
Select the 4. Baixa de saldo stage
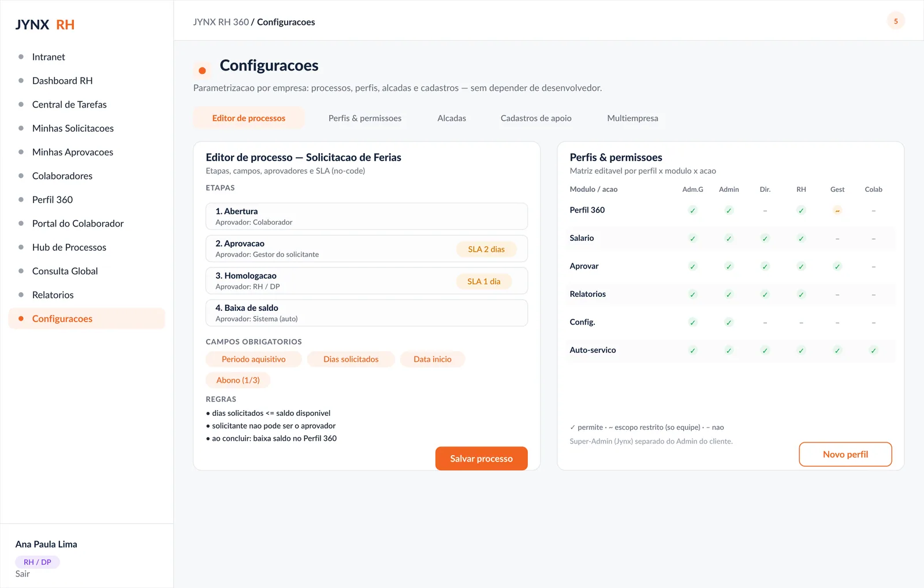pos(367,313)
